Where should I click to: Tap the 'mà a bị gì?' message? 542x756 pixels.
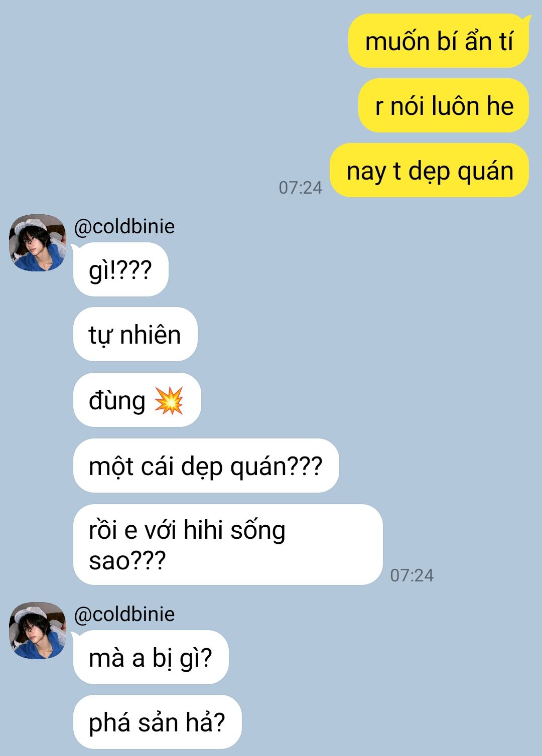(151, 658)
